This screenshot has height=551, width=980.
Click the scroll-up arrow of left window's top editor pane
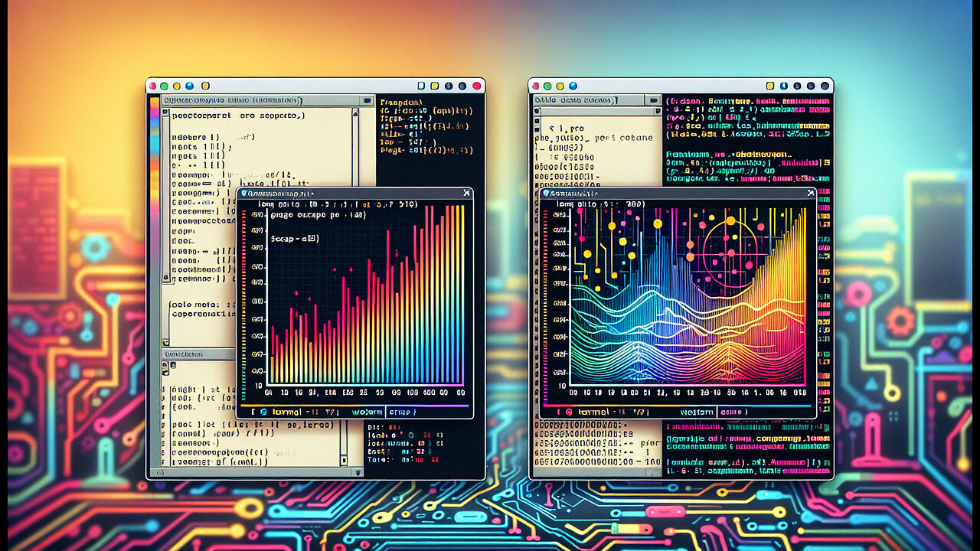point(354,113)
